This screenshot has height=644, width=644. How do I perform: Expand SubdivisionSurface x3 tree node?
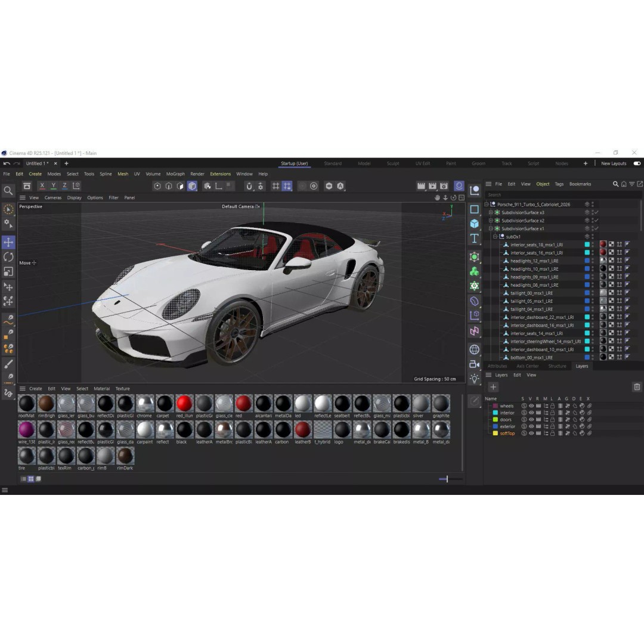(490, 212)
